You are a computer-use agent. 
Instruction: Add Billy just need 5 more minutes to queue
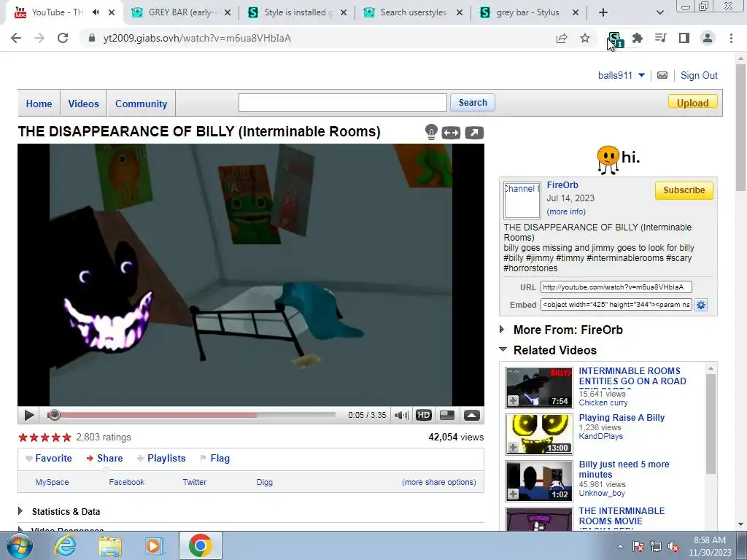click(513, 494)
